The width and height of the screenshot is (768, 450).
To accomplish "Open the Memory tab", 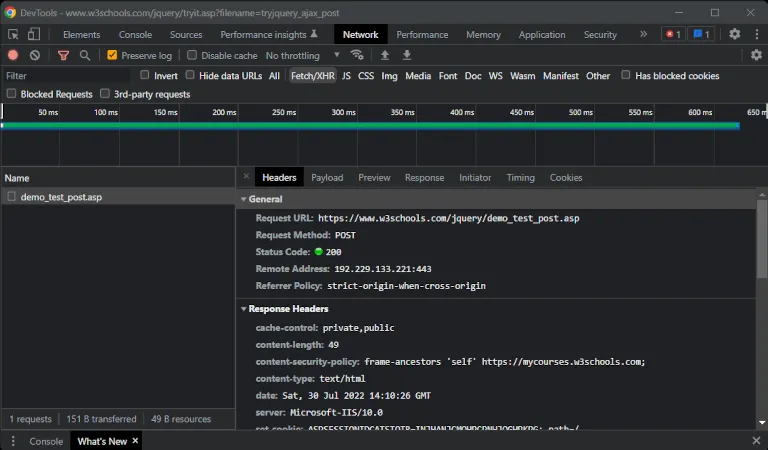I will (483, 34).
